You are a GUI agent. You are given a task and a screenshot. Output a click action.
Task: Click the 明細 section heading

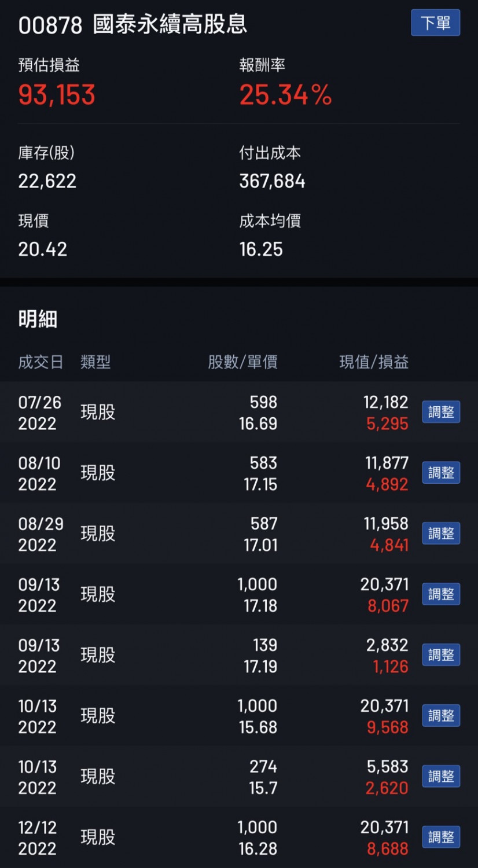[x=38, y=319]
